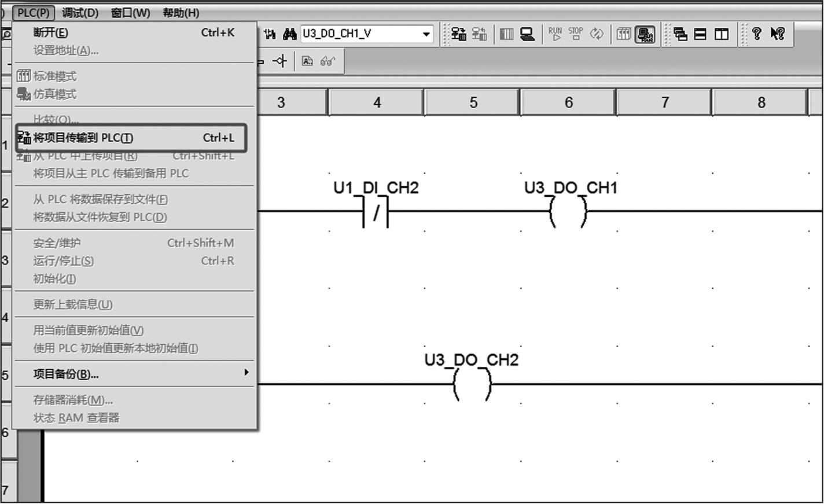Image resolution: width=824 pixels, height=504 pixels.
Task: Click the computer connect icon in toolbar
Action: coord(527,34)
